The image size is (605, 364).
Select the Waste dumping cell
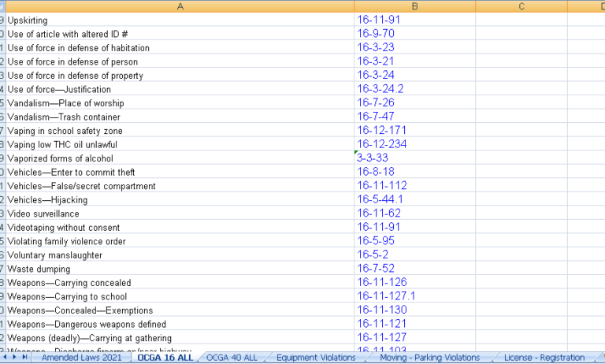tap(39, 269)
